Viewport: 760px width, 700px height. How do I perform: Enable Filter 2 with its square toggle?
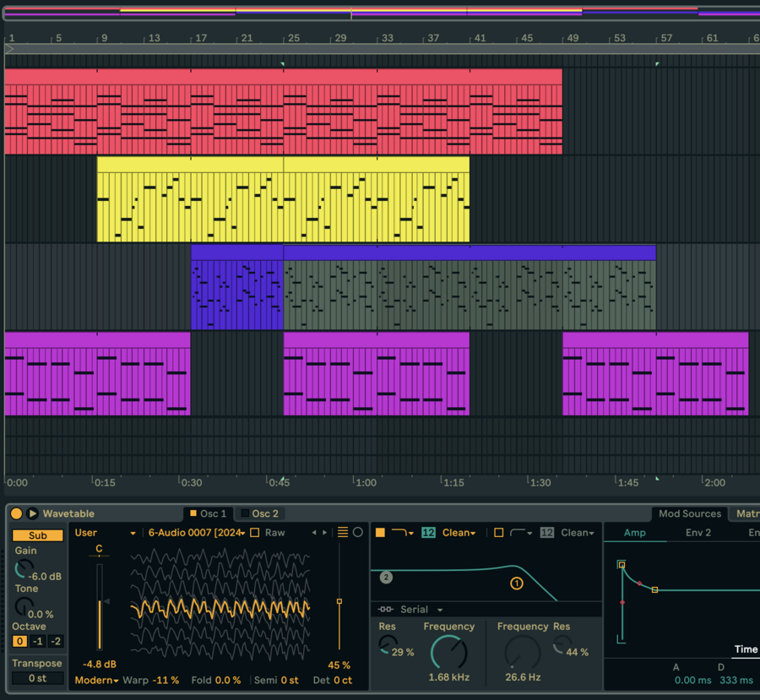tap(498, 533)
